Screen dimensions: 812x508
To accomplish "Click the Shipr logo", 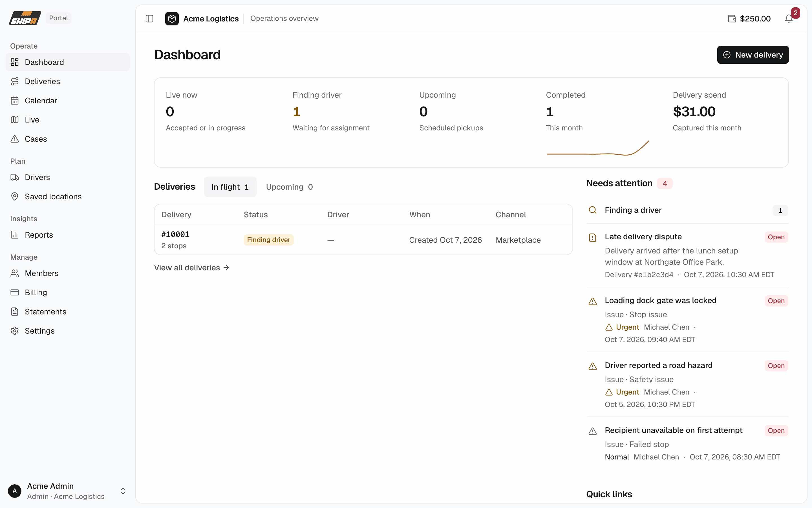I will tap(25, 18).
